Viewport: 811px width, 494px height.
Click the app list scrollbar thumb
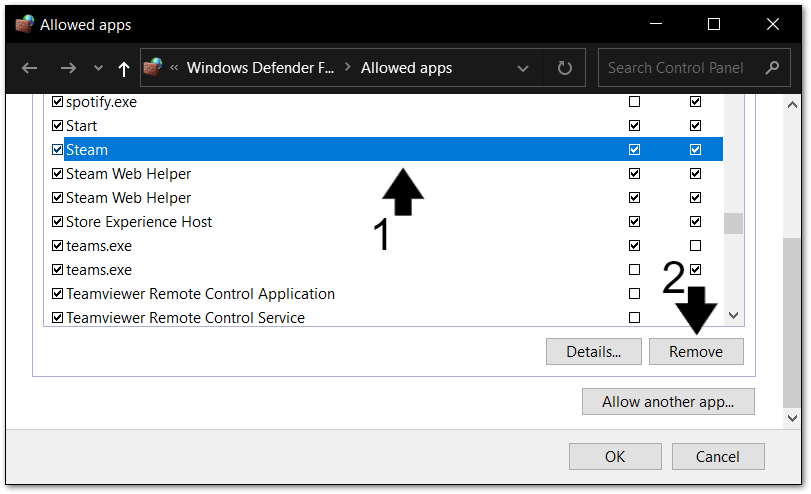[733, 223]
